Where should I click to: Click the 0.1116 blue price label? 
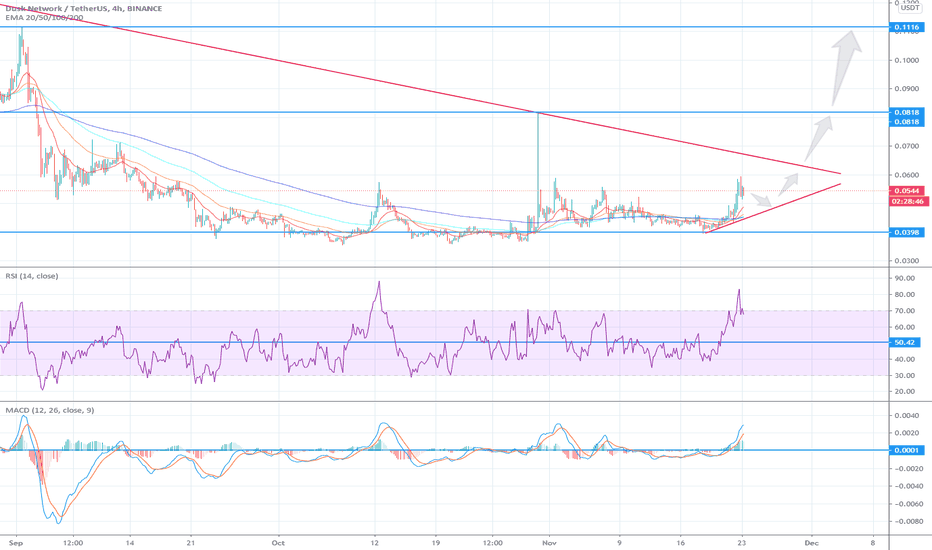click(x=906, y=27)
